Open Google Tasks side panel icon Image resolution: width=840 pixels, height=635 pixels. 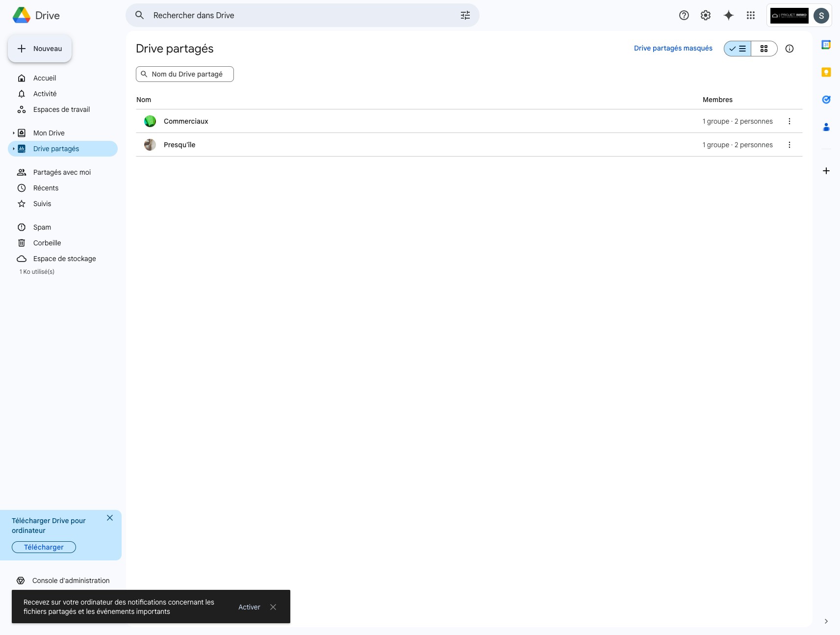point(826,100)
